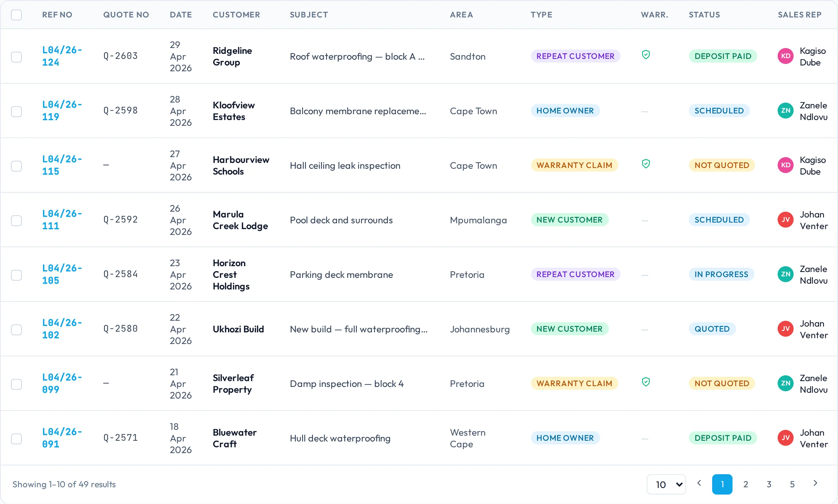Click JV avatar in Ukhozi Build row
This screenshot has height=504, width=838.
pos(786,329)
